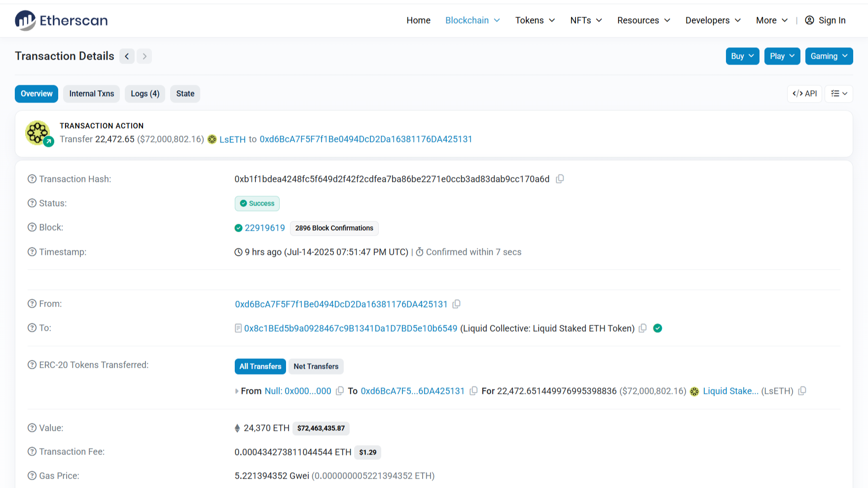Click To field help icon

tap(32, 328)
